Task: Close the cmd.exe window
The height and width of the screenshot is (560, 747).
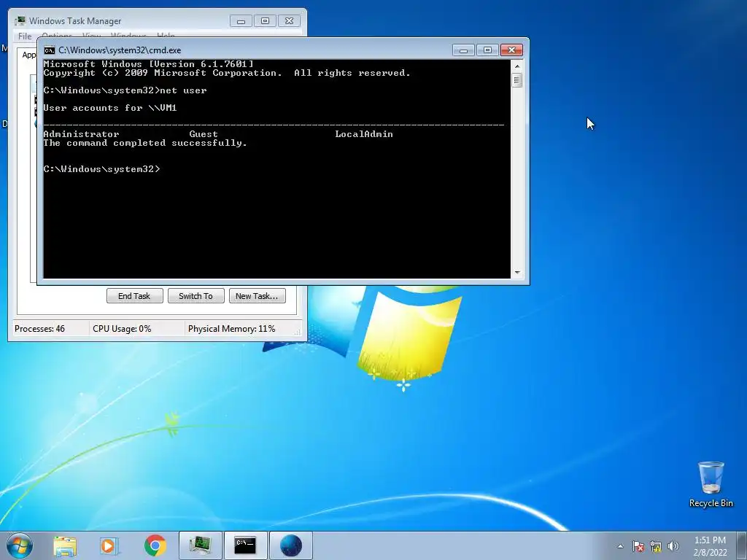Action: 511,50
